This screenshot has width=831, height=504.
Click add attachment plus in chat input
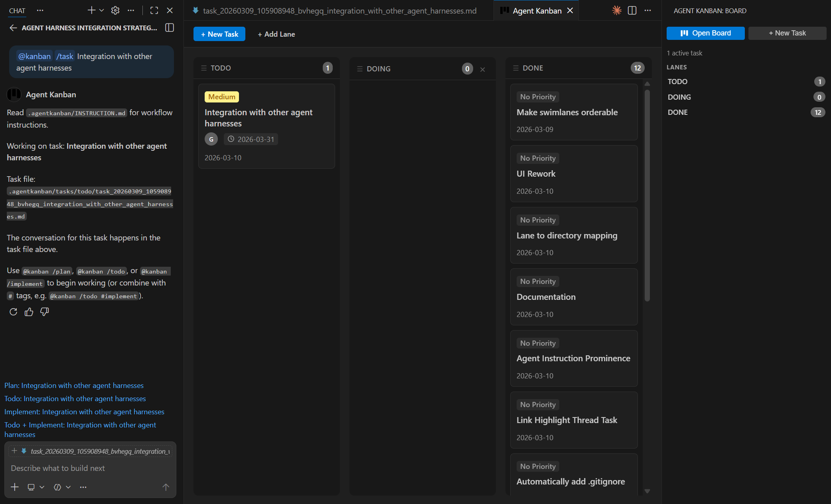tap(15, 487)
